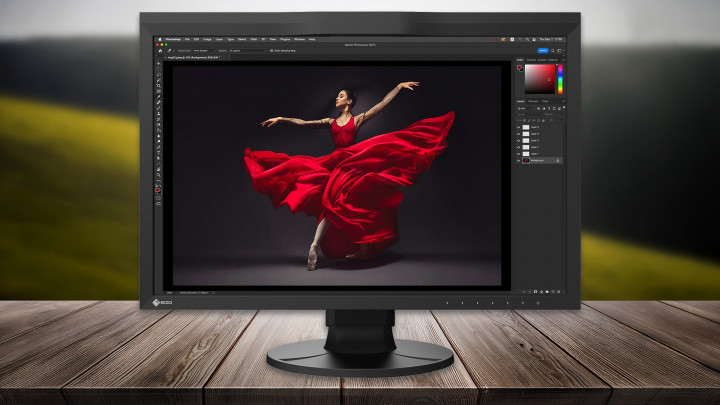Click the lock icon on the Background layer
The width and height of the screenshot is (720, 405).
(558, 160)
